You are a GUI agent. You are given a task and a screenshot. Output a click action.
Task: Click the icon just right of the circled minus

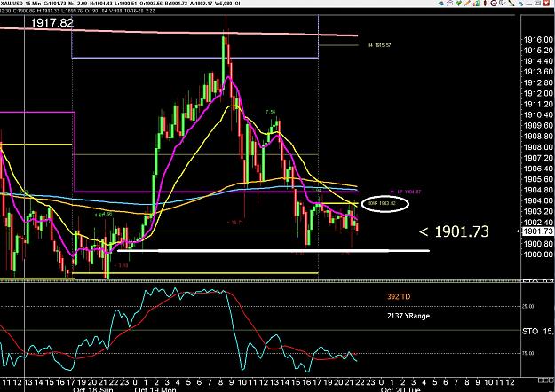pos(503,4)
